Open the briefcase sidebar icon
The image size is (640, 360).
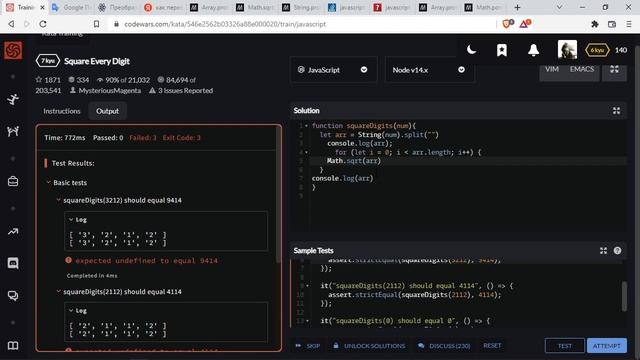13,181
